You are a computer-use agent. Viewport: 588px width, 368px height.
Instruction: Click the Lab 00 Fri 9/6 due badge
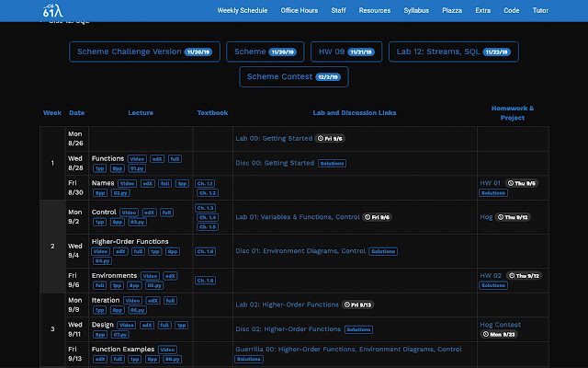[x=330, y=139]
